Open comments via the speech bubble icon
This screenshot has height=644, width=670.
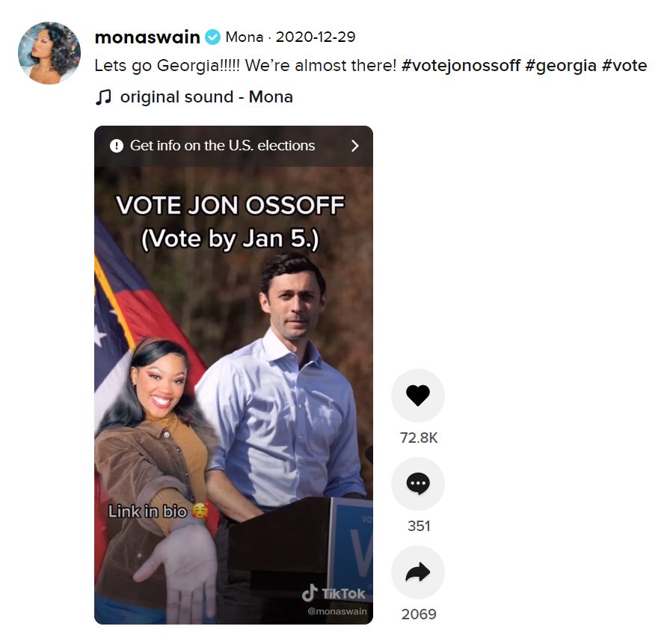point(417,484)
